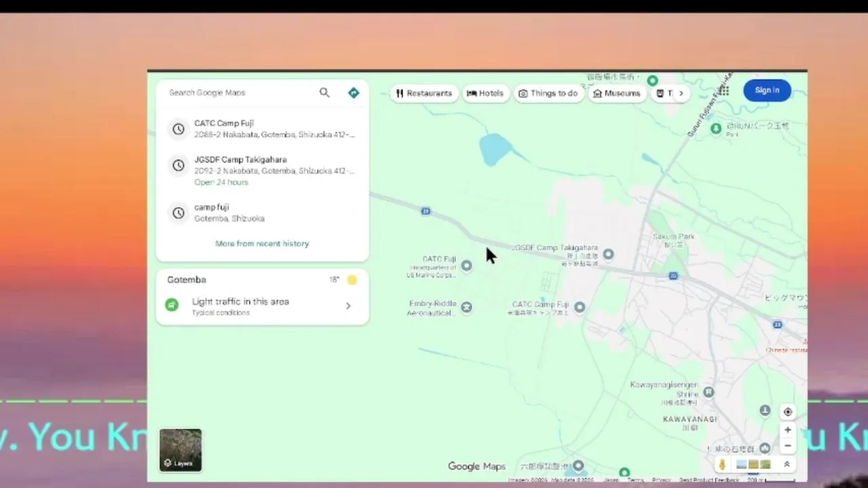Screen dimensions: 868x488
Task: Click Open 24 hours text under JGSDF entry
Action: tap(221, 182)
